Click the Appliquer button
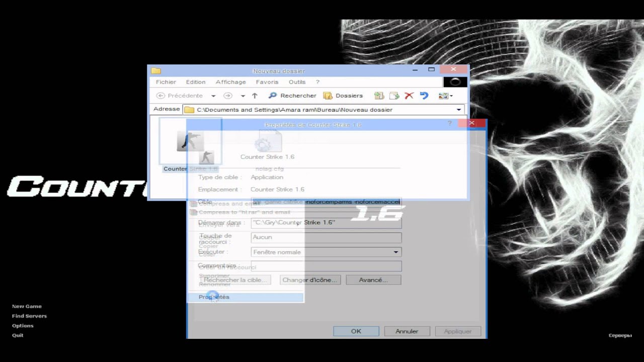Viewport: 644px width, 362px height. (x=458, y=331)
